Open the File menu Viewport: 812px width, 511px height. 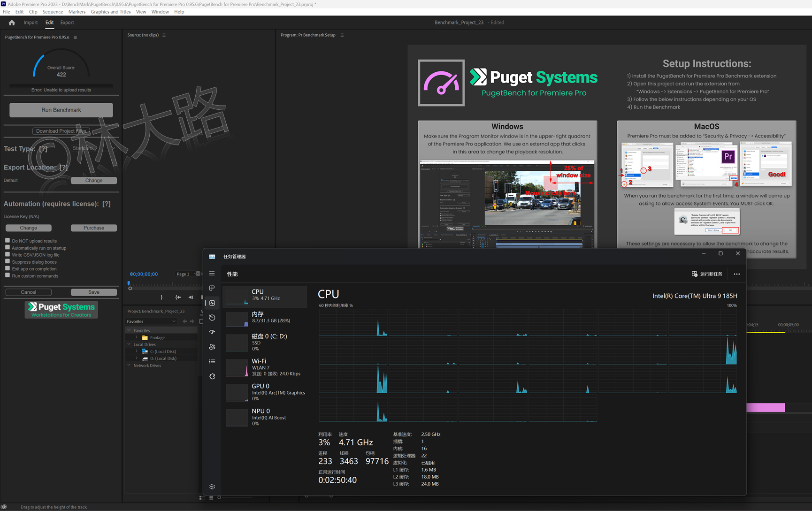6,12
